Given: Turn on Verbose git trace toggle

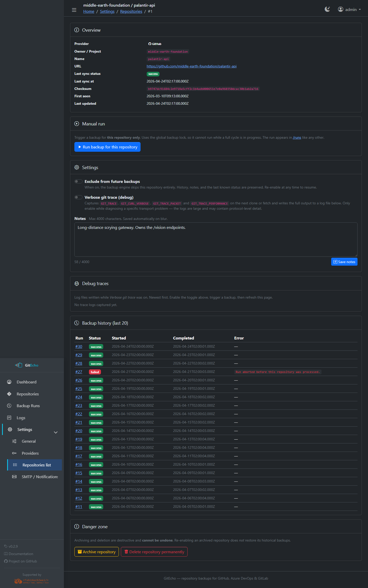Looking at the screenshot, I should pos(78,197).
